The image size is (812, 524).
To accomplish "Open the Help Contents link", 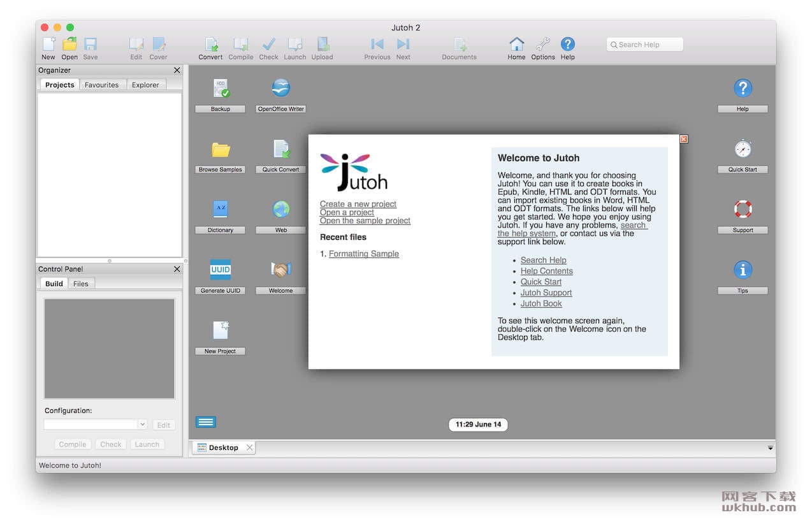I will 547,271.
